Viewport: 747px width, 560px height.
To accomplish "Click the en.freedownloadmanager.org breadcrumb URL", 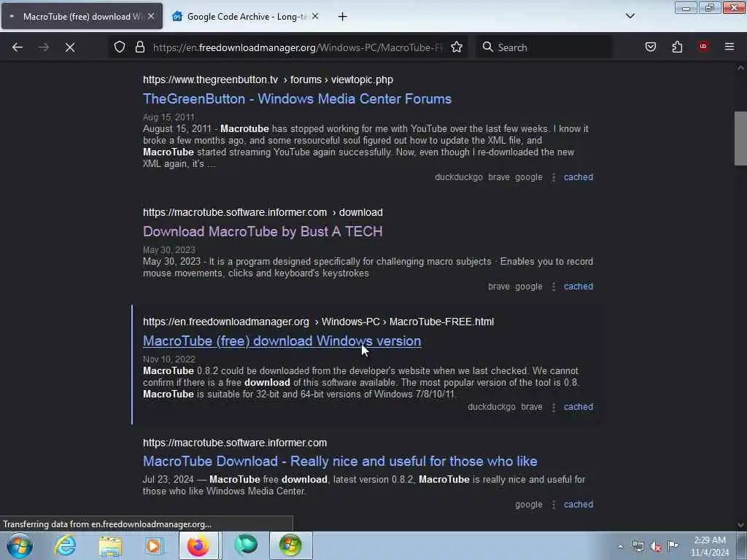I will pos(318,322).
